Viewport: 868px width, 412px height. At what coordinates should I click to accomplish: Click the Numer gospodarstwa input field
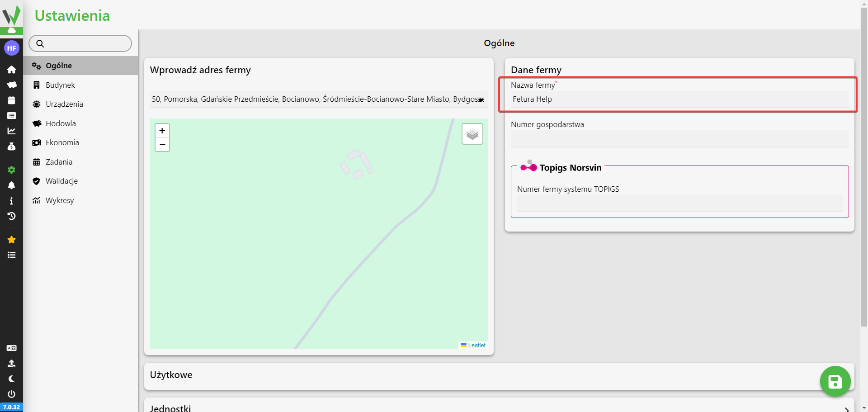679,139
